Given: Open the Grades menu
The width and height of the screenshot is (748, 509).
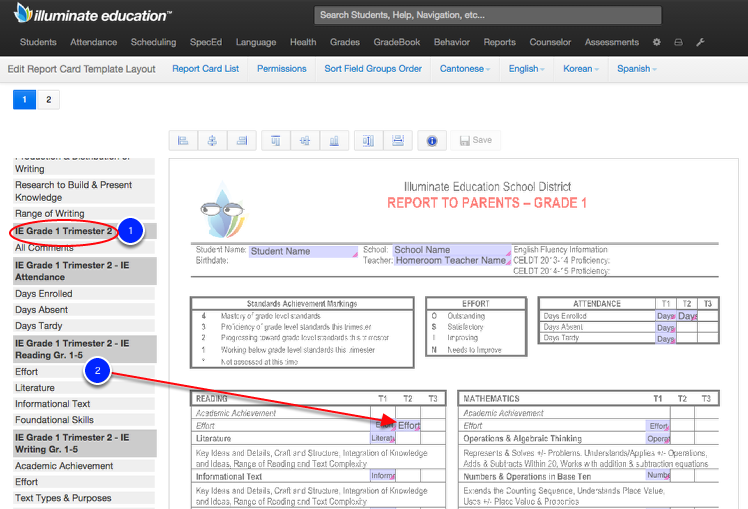Looking at the screenshot, I should tap(345, 42).
